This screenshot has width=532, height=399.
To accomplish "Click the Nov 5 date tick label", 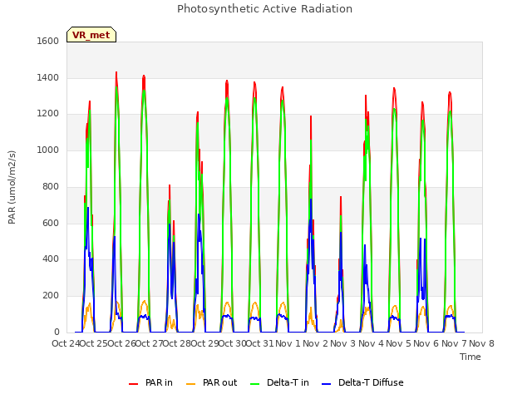I will (399, 343).
